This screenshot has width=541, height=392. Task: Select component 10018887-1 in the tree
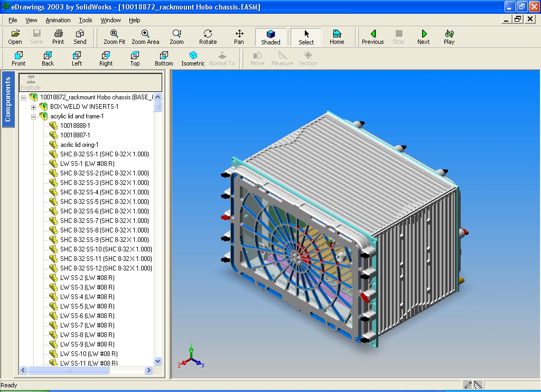(x=75, y=135)
